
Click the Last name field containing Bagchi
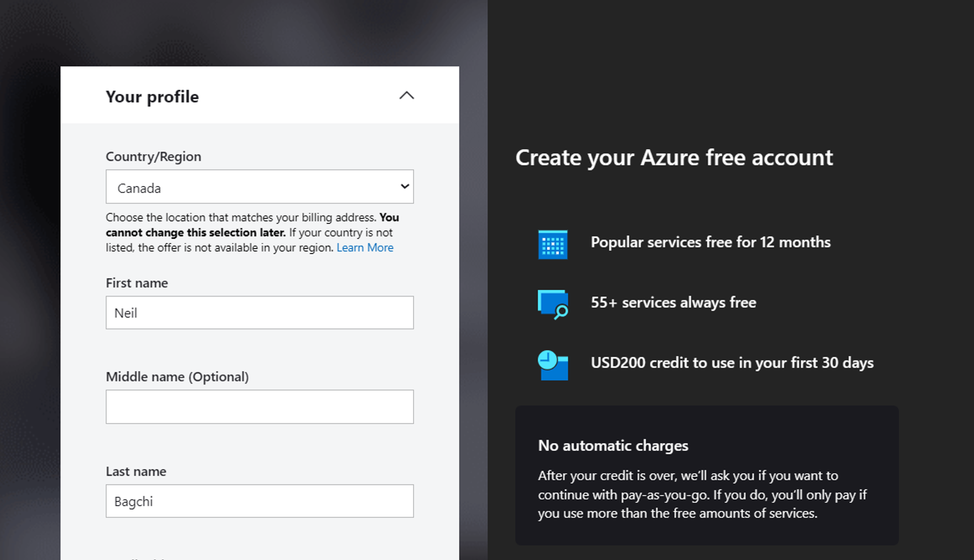tap(260, 501)
